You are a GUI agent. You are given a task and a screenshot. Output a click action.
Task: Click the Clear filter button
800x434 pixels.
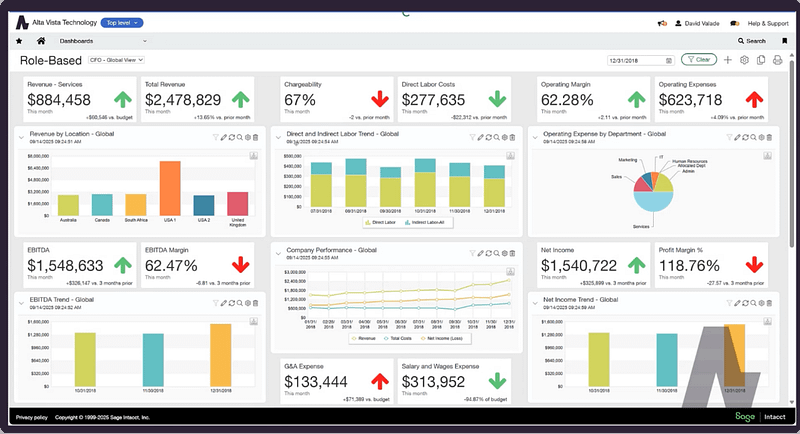pyautogui.click(x=698, y=60)
